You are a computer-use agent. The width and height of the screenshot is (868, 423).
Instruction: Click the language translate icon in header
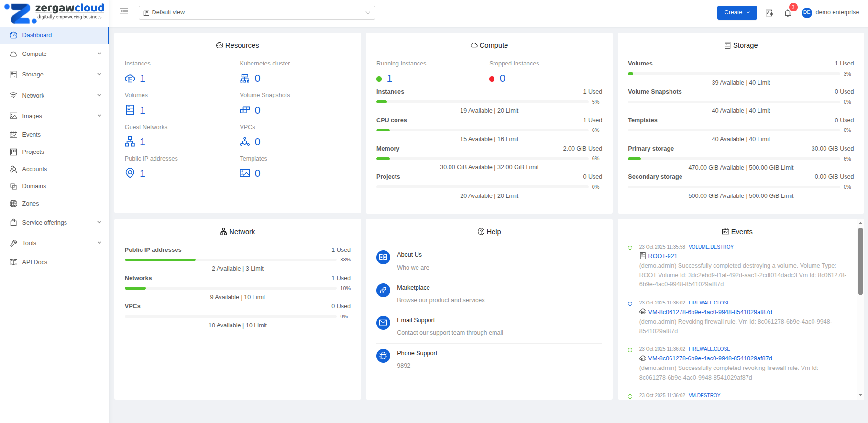pos(769,13)
